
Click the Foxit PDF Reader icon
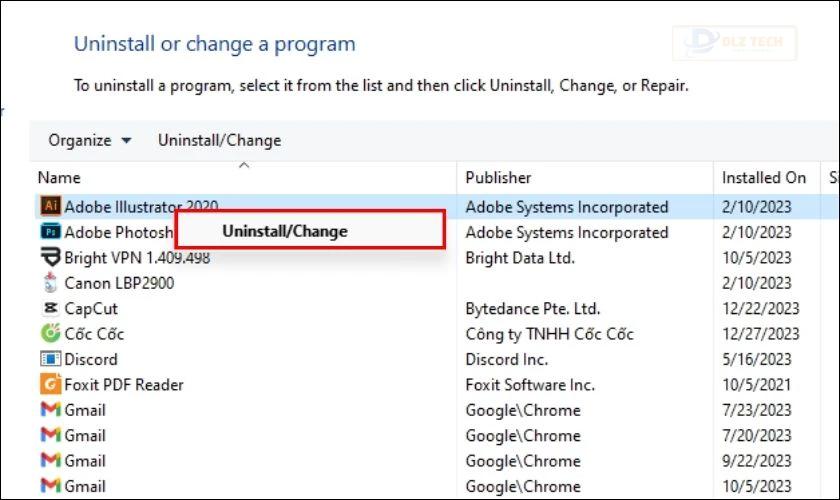50,384
